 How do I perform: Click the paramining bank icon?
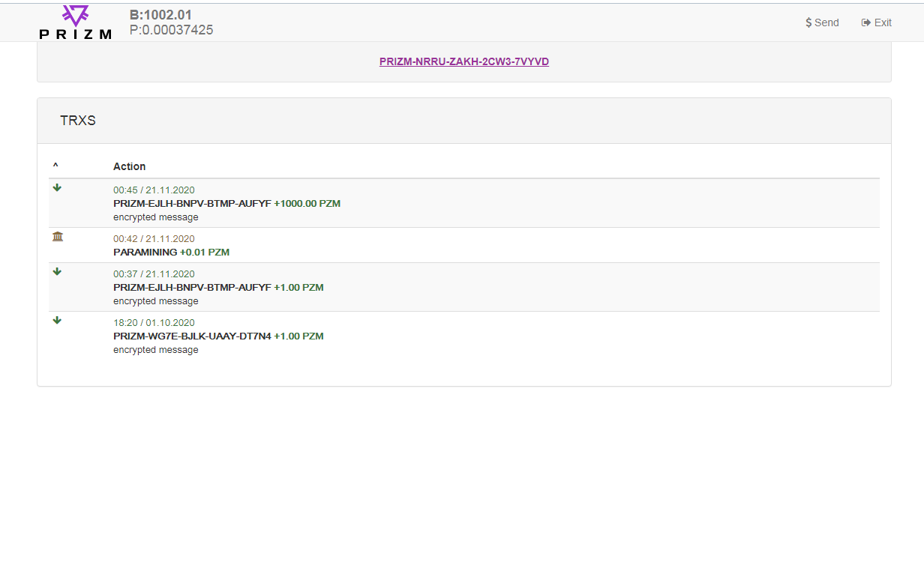coord(58,237)
